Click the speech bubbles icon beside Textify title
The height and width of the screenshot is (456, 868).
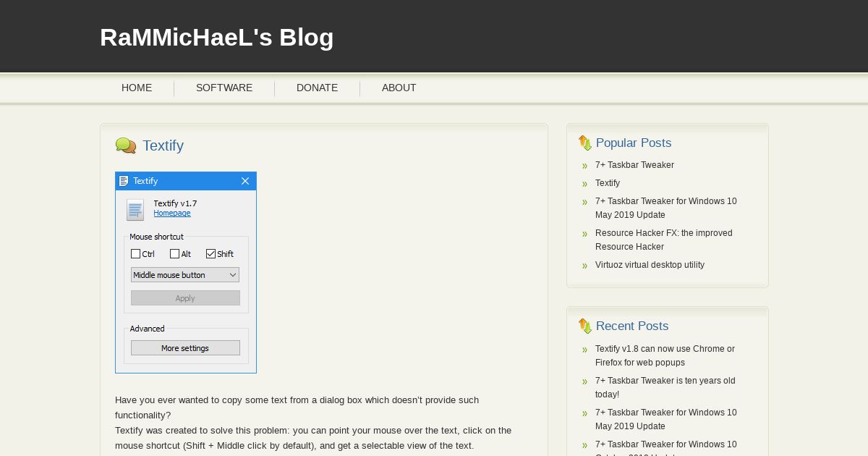[126, 145]
